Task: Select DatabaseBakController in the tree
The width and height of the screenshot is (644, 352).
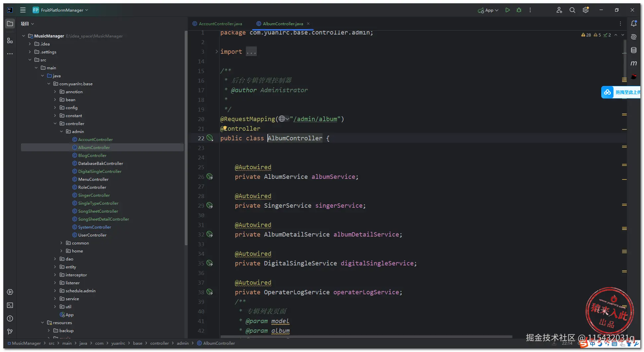Action: click(x=101, y=163)
